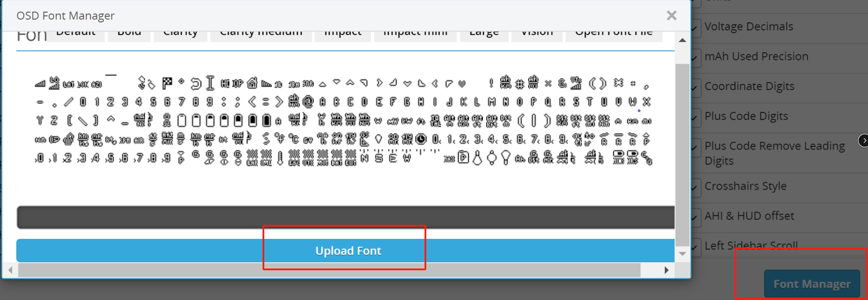The width and height of the screenshot is (868, 300).
Task: Click the OSD Font Manager title text
Action: pos(65,15)
